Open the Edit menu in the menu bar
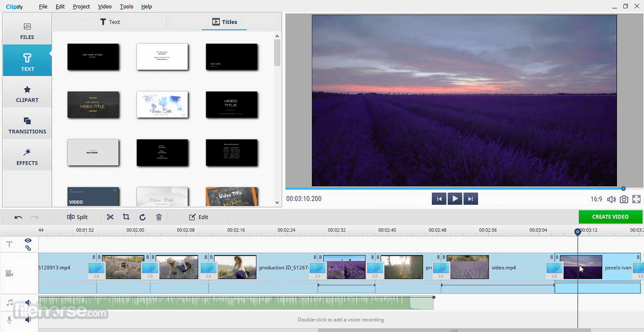The height and width of the screenshot is (332, 644). (60, 6)
